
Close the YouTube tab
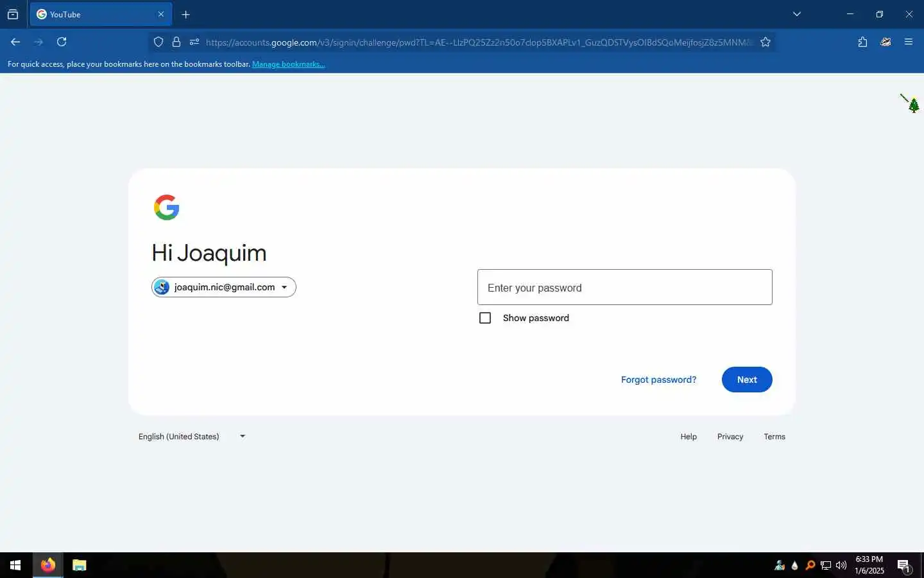point(161,14)
